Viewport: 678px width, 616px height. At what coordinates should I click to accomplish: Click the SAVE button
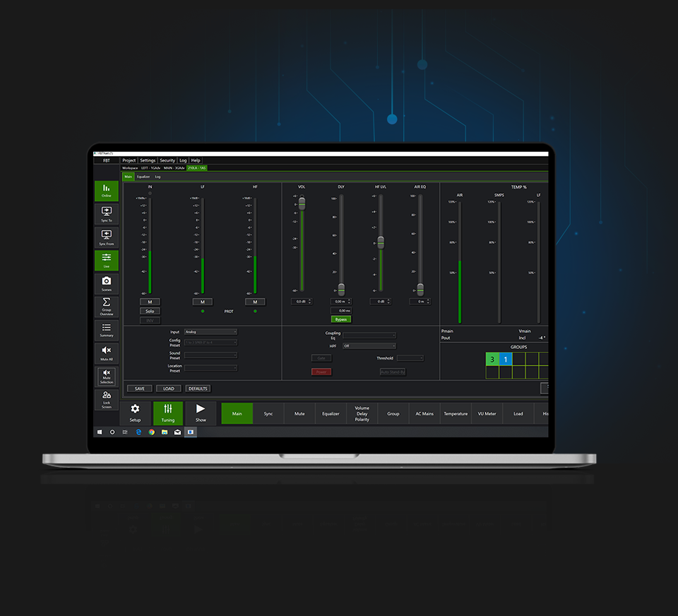click(139, 389)
